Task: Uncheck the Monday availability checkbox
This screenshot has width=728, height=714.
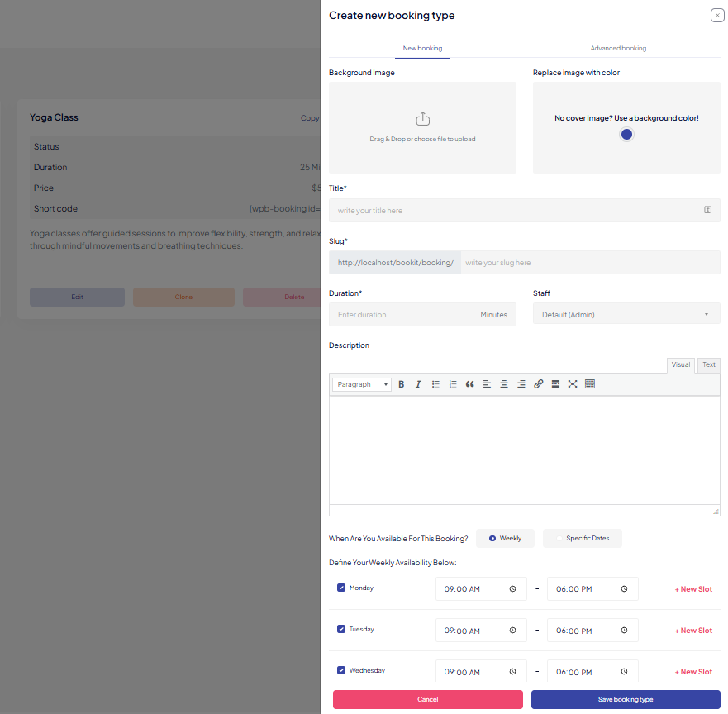Action: pyautogui.click(x=341, y=588)
